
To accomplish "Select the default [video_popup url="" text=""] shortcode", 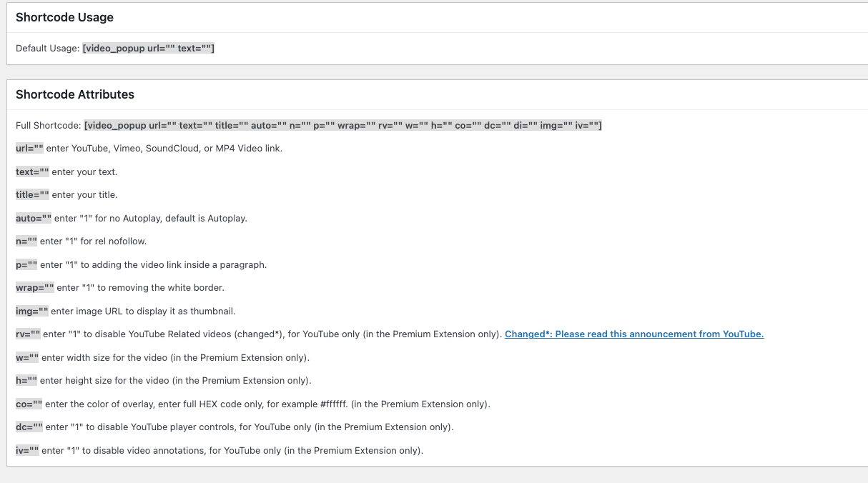I will (x=149, y=48).
